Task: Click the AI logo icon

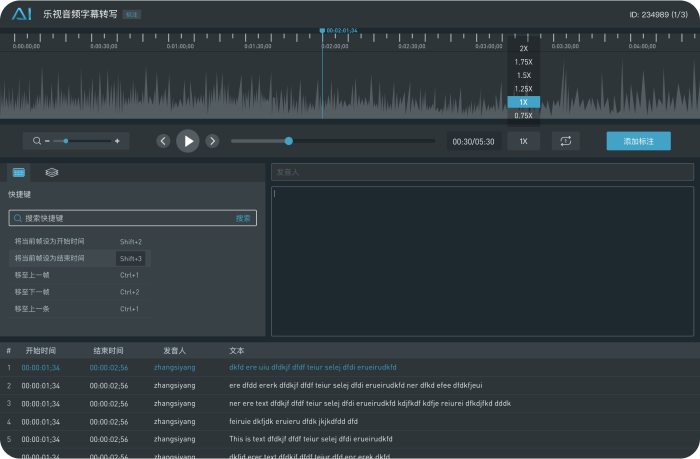Action: click(22, 14)
